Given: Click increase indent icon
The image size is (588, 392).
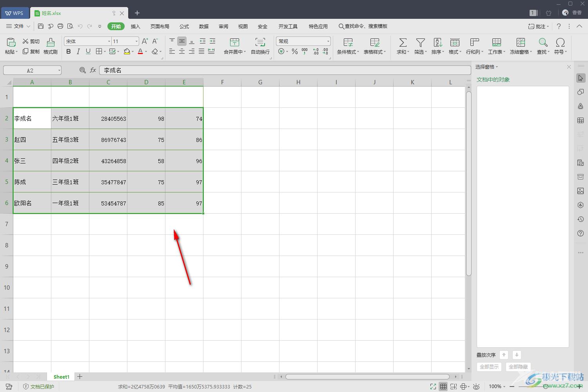Looking at the screenshot, I should tap(212, 41).
